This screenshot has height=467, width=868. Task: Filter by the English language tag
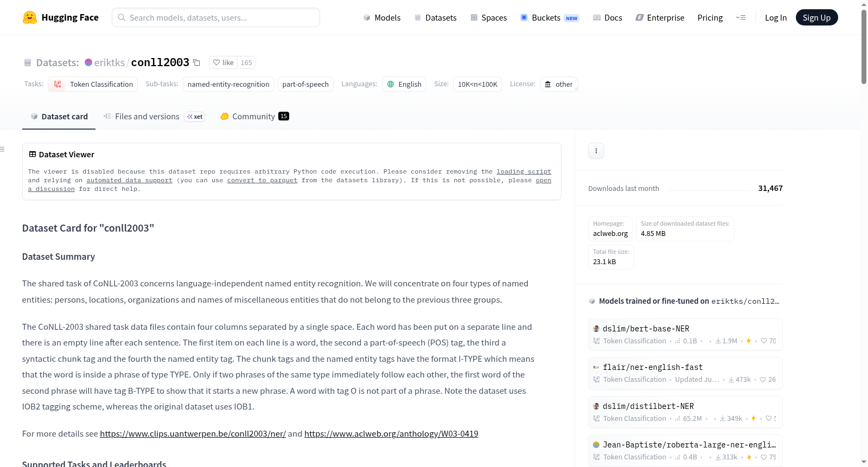[x=404, y=84]
